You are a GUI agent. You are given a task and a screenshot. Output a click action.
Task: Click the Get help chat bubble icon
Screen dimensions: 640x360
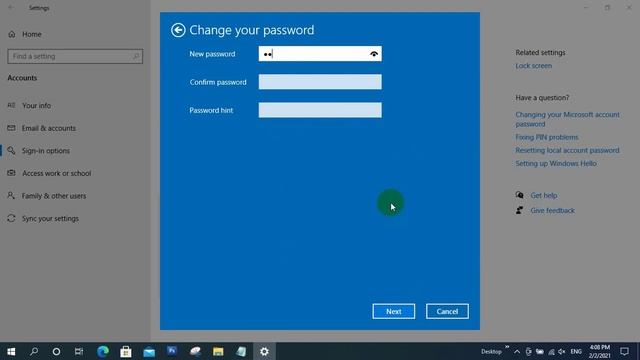(519, 195)
